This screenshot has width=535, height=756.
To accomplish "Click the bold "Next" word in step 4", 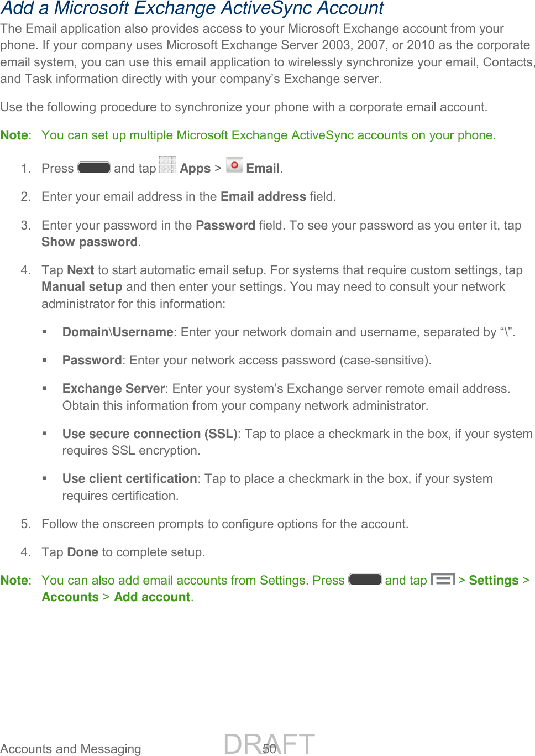I will pyautogui.click(x=80, y=270).
